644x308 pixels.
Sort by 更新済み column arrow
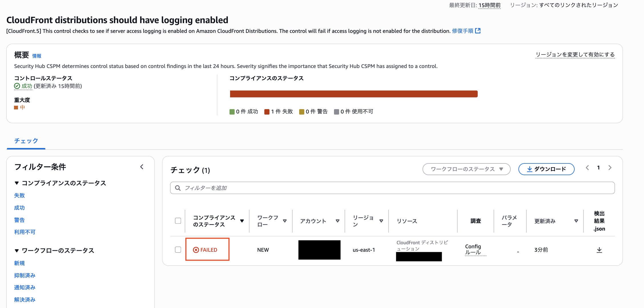(576, 221)
